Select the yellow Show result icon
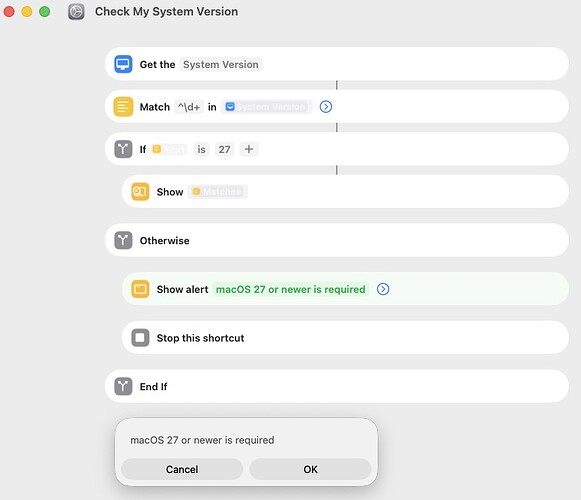The image size is (581, 500). click(x=140, y=192)
